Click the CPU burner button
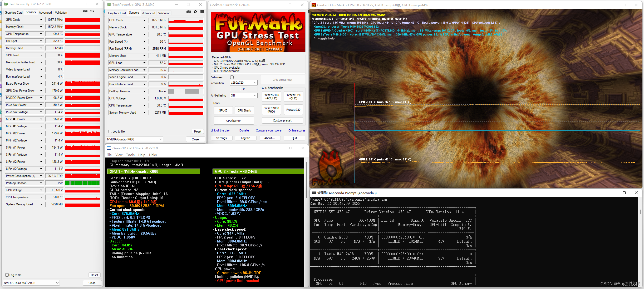 pyautogui.click(x=234, y=121)
